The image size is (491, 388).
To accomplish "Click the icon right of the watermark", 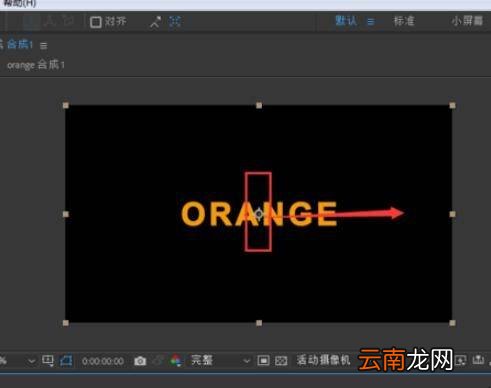I will pyautogui.click(x=461, y=360).
